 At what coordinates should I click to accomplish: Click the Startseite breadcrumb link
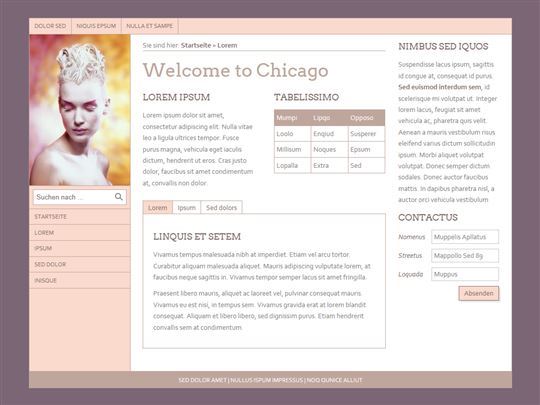tap(196, 45)
